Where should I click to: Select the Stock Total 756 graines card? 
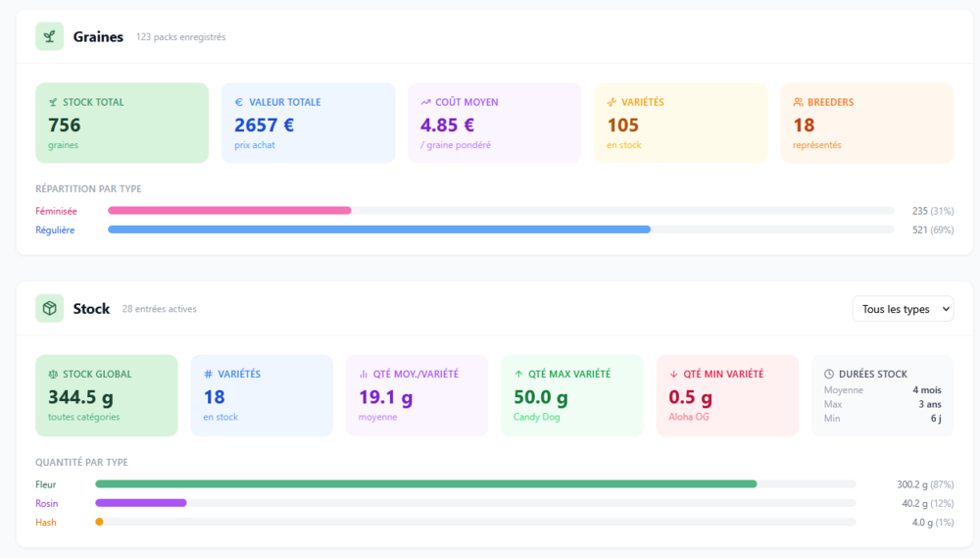click(122, 123)
